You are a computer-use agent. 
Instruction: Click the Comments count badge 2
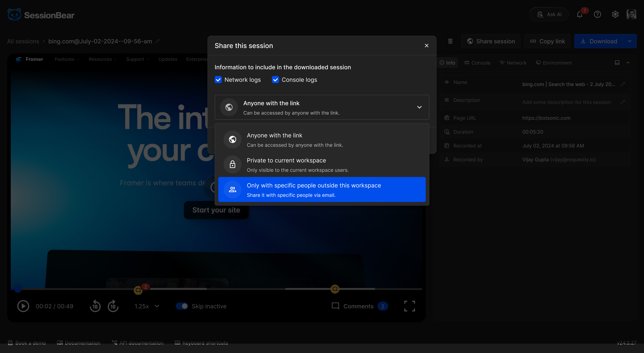(x=383, y=306)
